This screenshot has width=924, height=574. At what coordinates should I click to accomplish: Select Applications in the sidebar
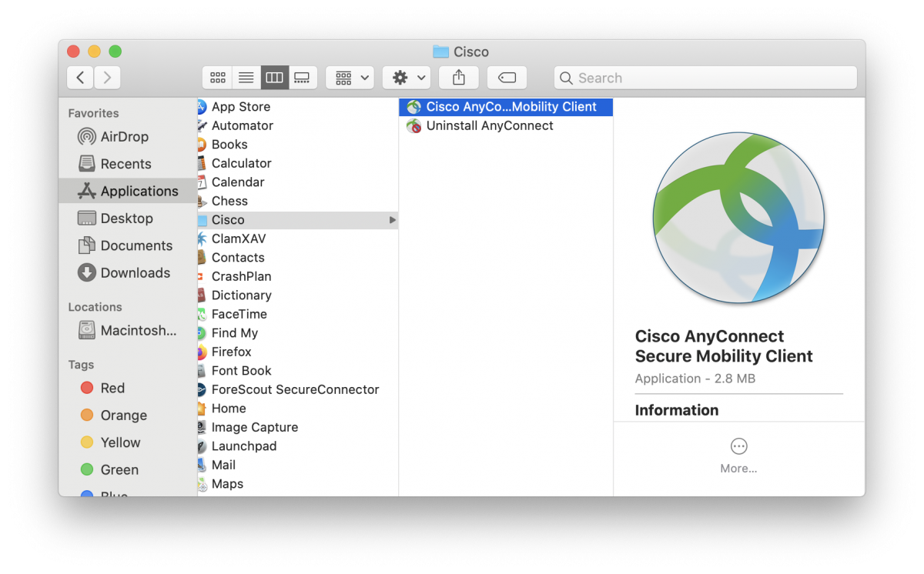tap(128, 191)
